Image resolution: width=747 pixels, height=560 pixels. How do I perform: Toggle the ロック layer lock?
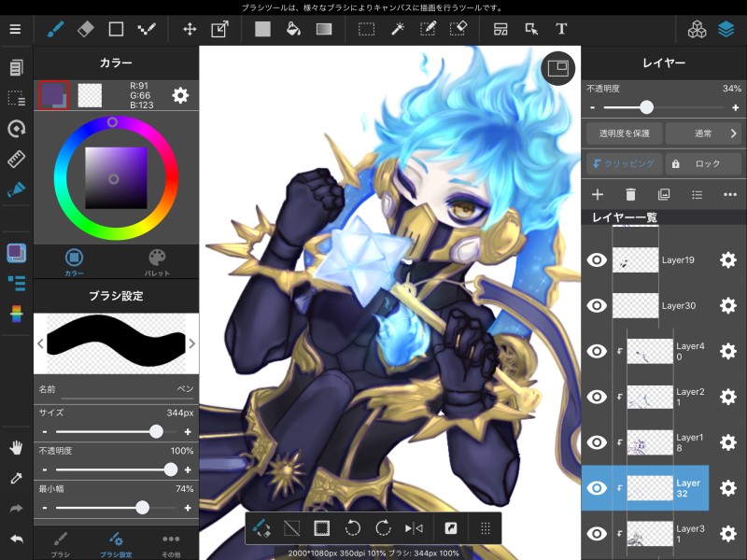pyautogui.click(x=703, y=164)
